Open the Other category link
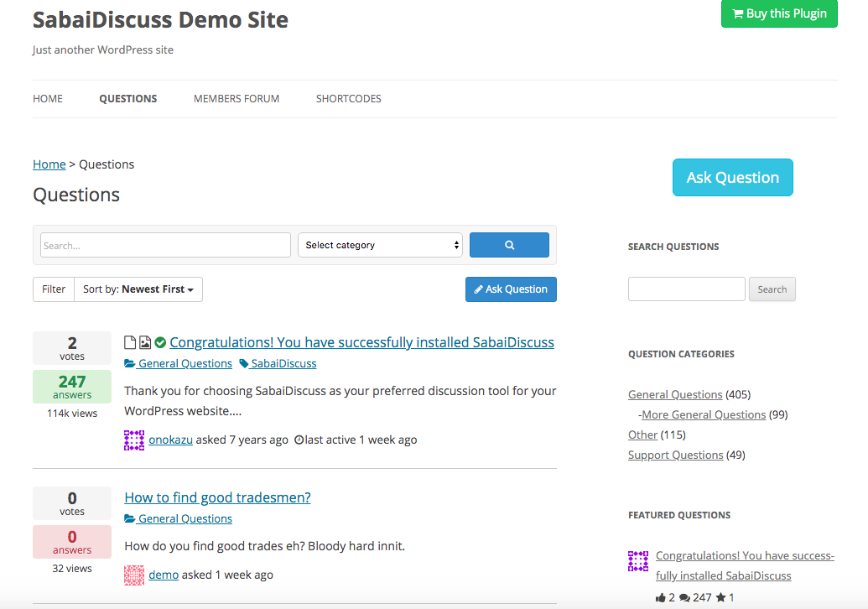868x609 pixels. 642,435
